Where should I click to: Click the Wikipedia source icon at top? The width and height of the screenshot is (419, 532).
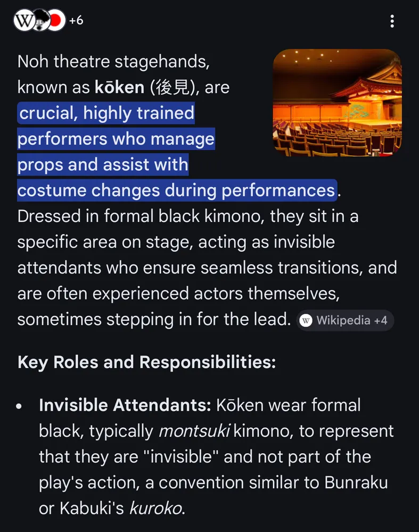click(x=23, y=21)
